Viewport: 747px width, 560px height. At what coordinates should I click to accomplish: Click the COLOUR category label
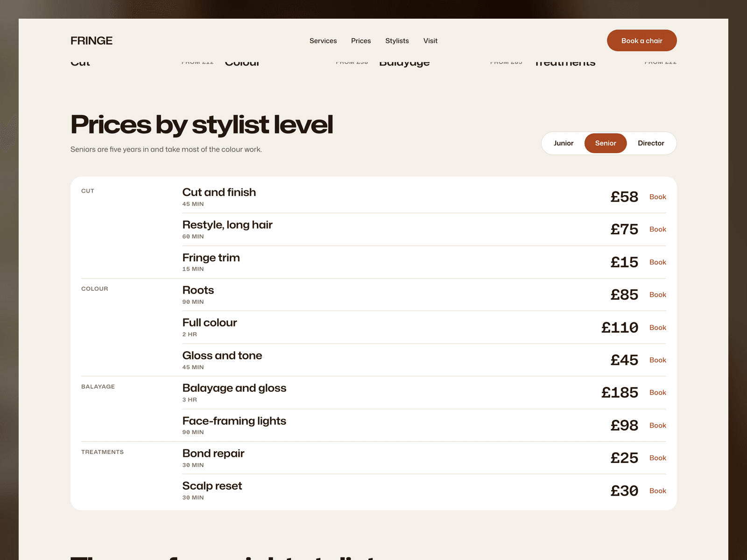point(95,289)
